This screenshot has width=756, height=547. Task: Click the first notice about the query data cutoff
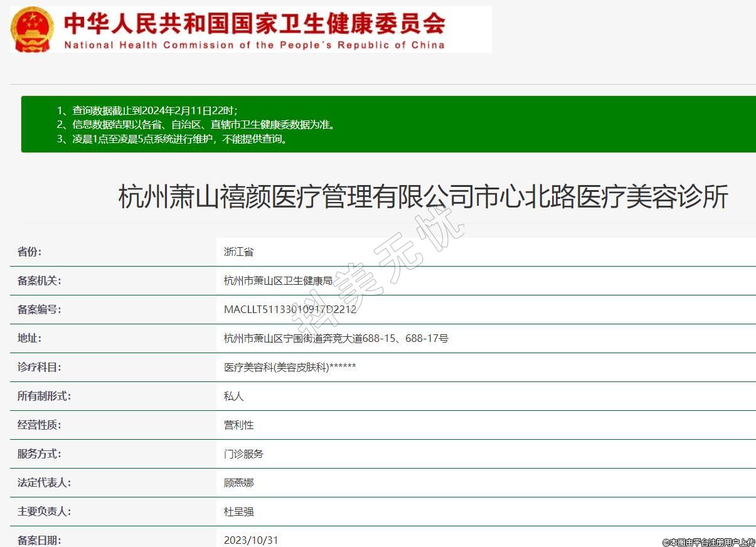click(x=147, y=110)
